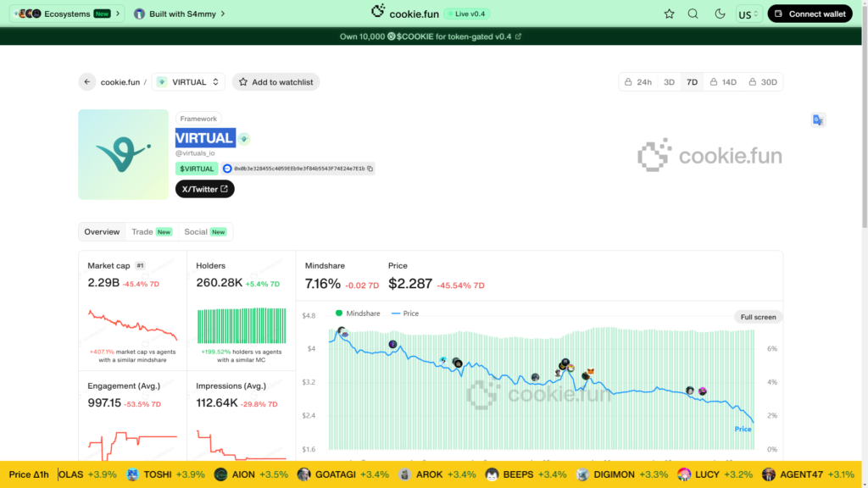Click the Built with S4mmy avatar icon
The width and height of the screenshot is (868, 488).
[x=138, y=14]
